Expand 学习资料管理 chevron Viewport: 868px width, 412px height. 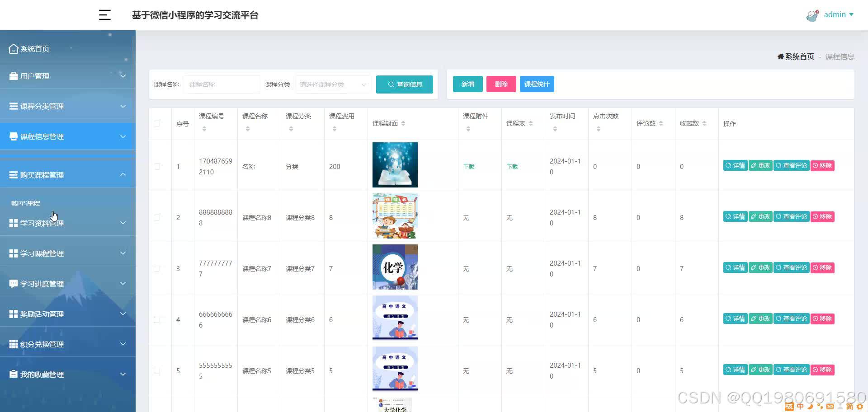pyautogui.click(x=123, y=223)
